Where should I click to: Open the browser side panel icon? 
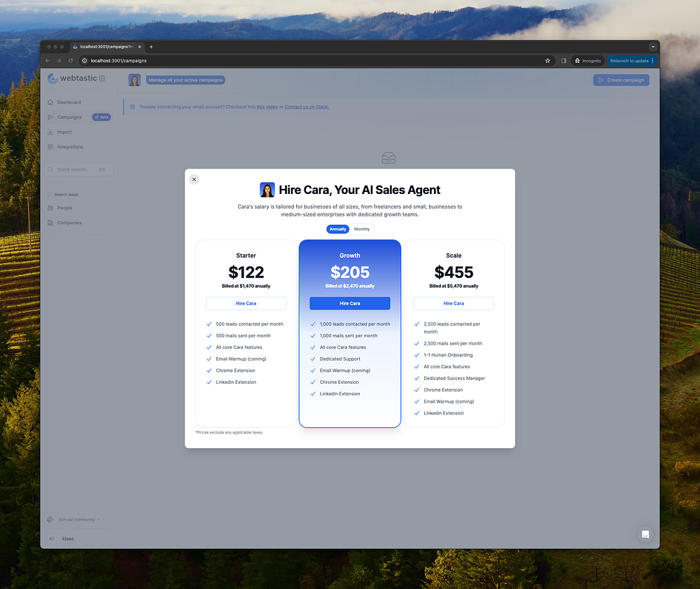(563, 61)
